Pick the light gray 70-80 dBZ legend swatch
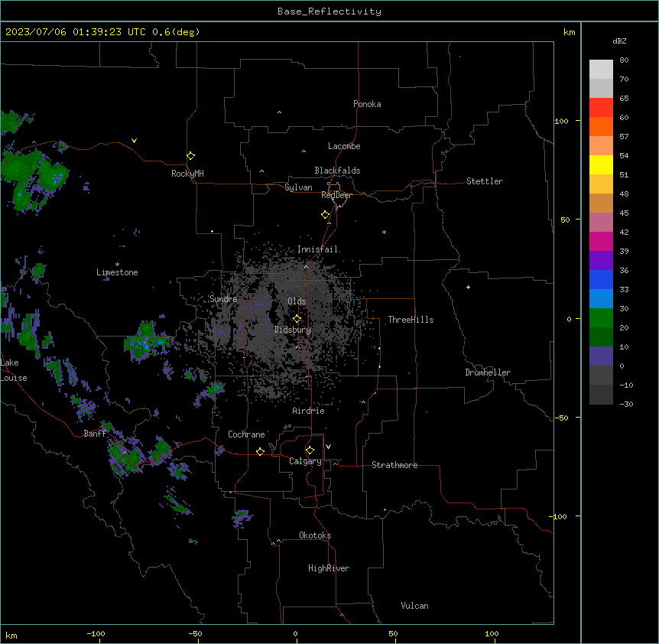Viewport: 659px width, 644px height. [x=601, y=70]
